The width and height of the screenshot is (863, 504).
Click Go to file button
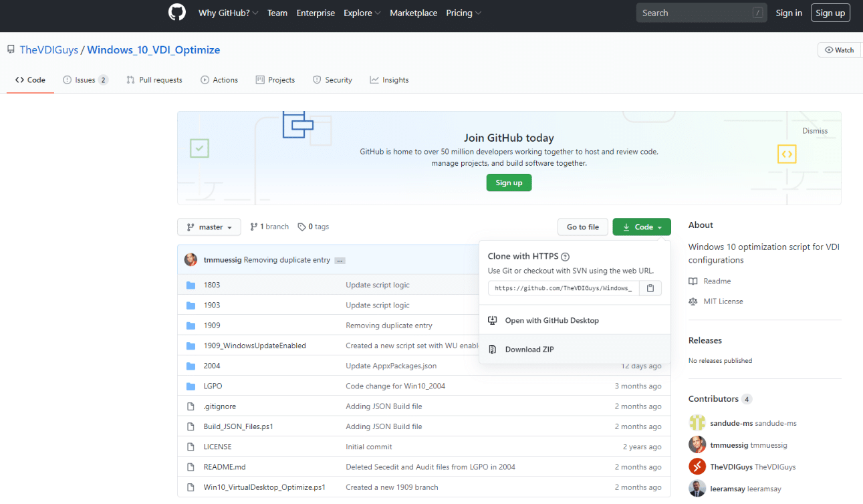[583, 227]
